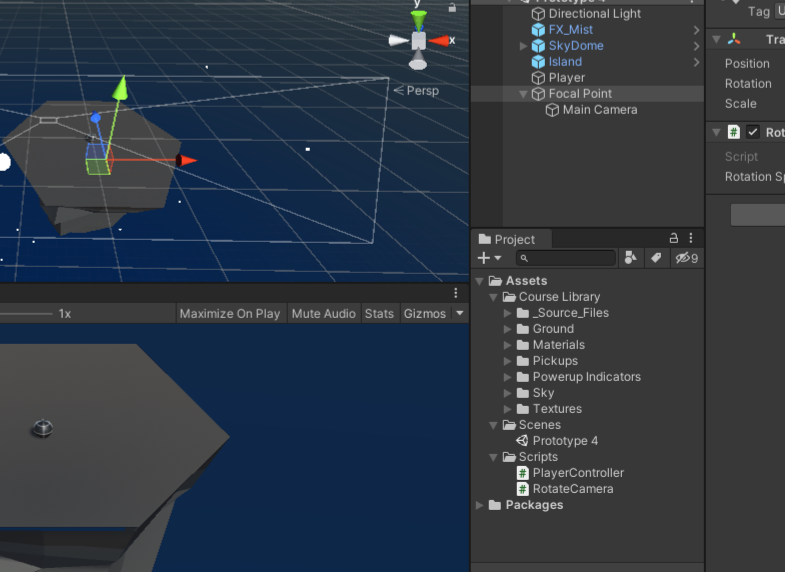Select the Main Camera object in Hierarchy

coord(599,110)
